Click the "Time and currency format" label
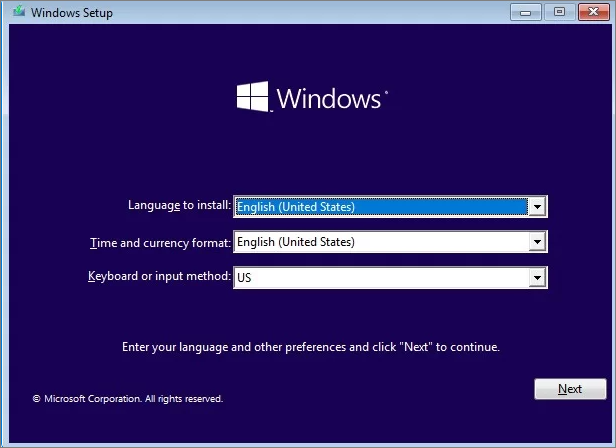The width and height of the screenshot is (616, 448). click(160, 242)
